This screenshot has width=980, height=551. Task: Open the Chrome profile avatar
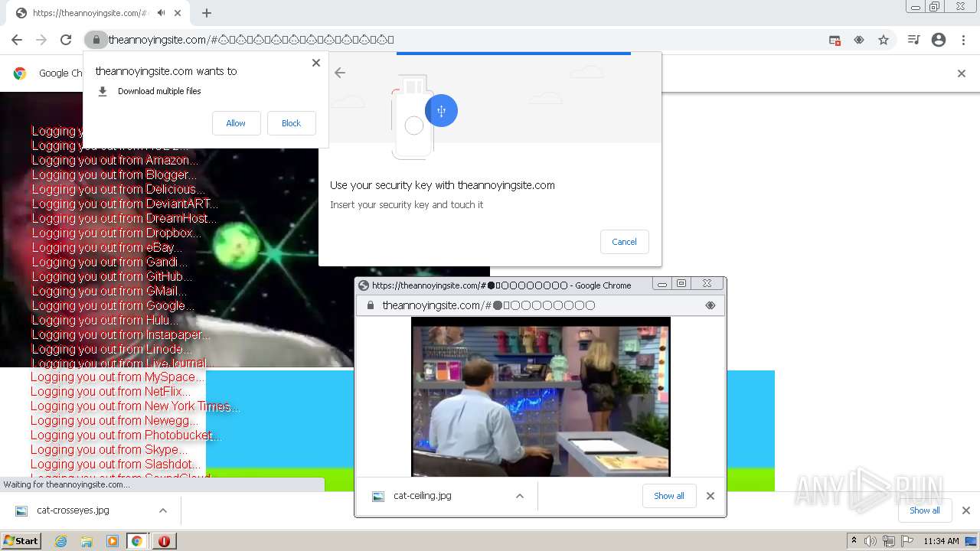coord(939,40)
